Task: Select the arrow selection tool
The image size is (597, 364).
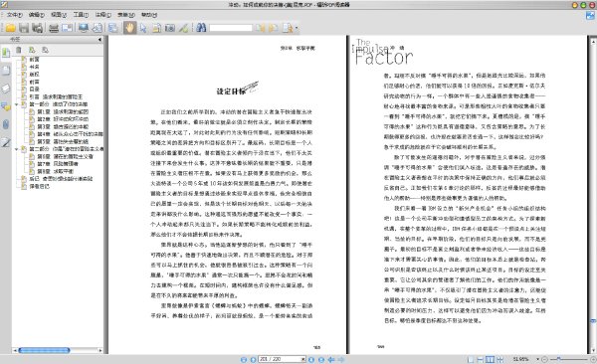Action: point(143,28)
